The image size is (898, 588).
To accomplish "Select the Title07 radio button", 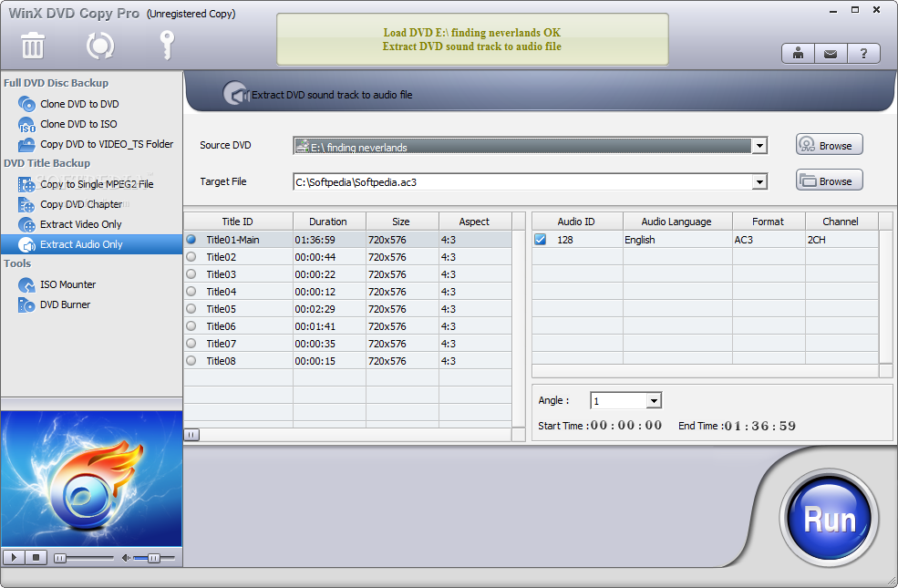I will coord(191,343).
